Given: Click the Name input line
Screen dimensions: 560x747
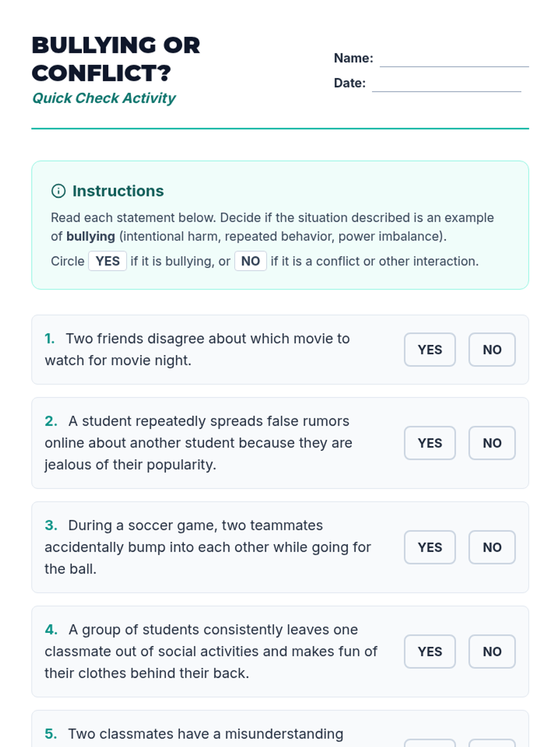Looking at the screenshot, I should pos(454,59).
